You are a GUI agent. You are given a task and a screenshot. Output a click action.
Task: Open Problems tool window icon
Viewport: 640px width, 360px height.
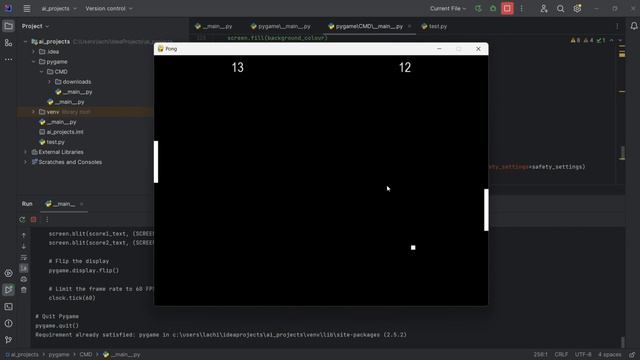[8, 323]
